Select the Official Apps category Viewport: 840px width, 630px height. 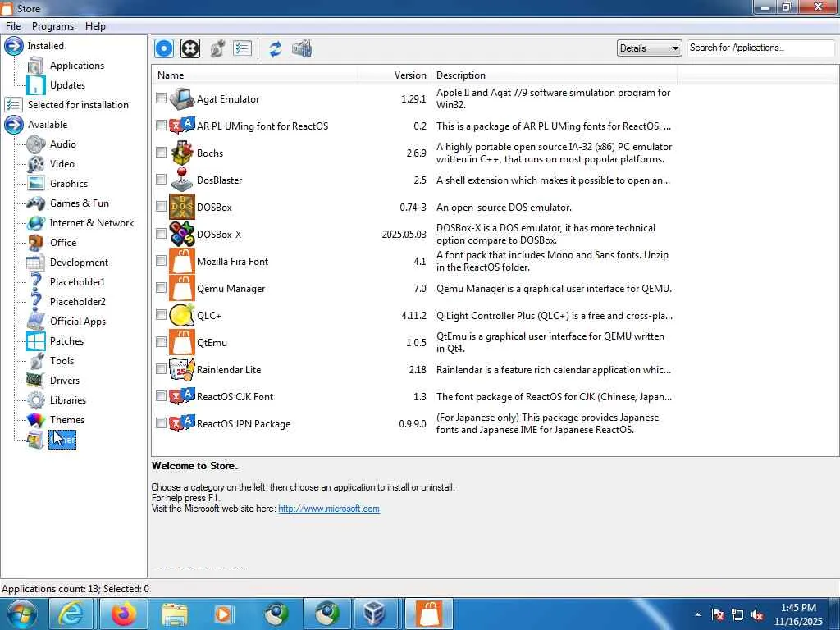coord(78,322)
